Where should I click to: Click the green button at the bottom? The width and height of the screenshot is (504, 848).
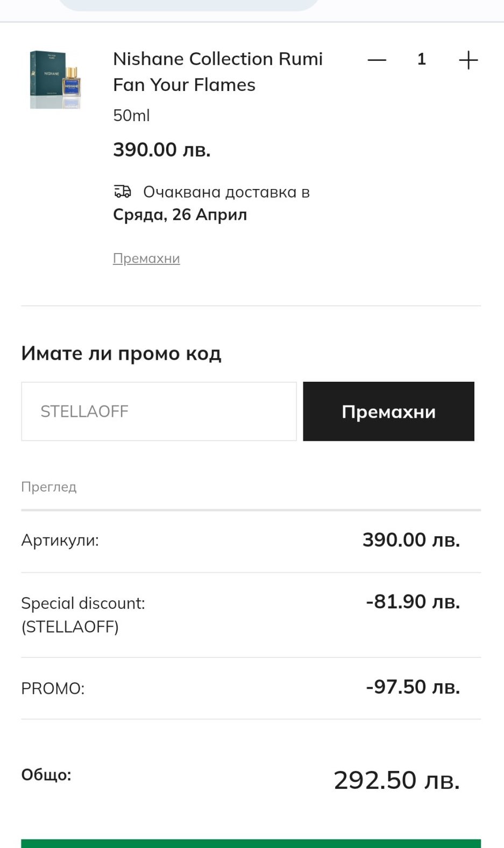(x=251, y=843)
